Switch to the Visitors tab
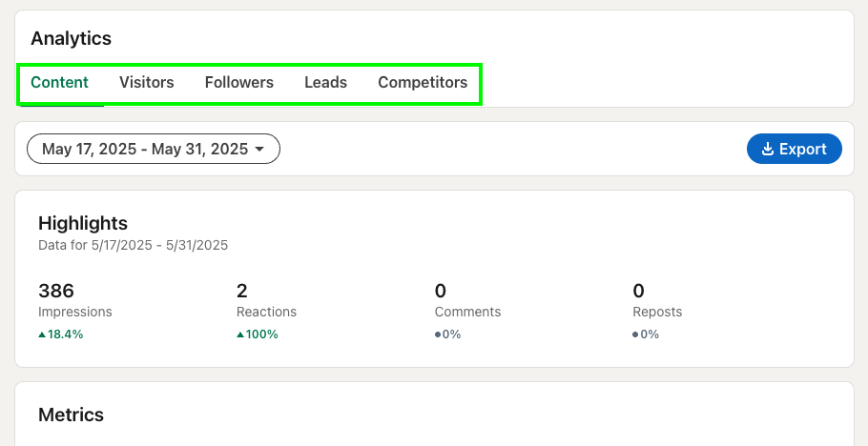 pyautogui.click(x=146, y=83)
